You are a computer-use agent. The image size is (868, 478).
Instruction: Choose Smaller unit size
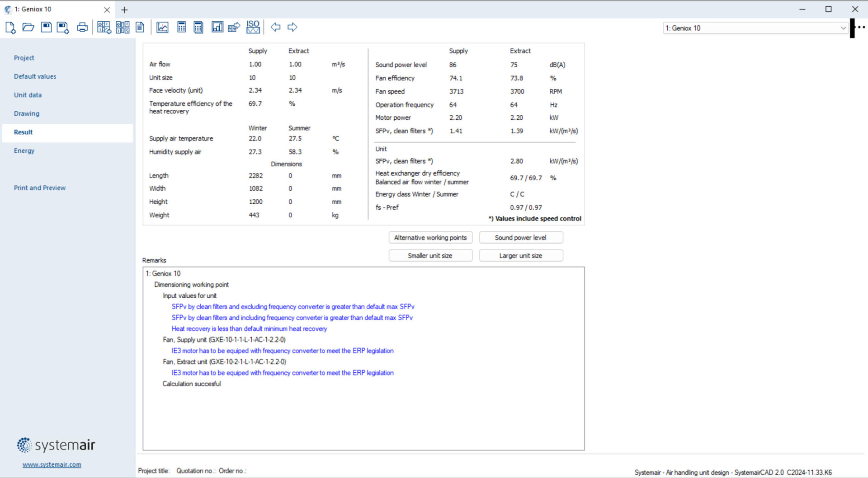point(430,256)
